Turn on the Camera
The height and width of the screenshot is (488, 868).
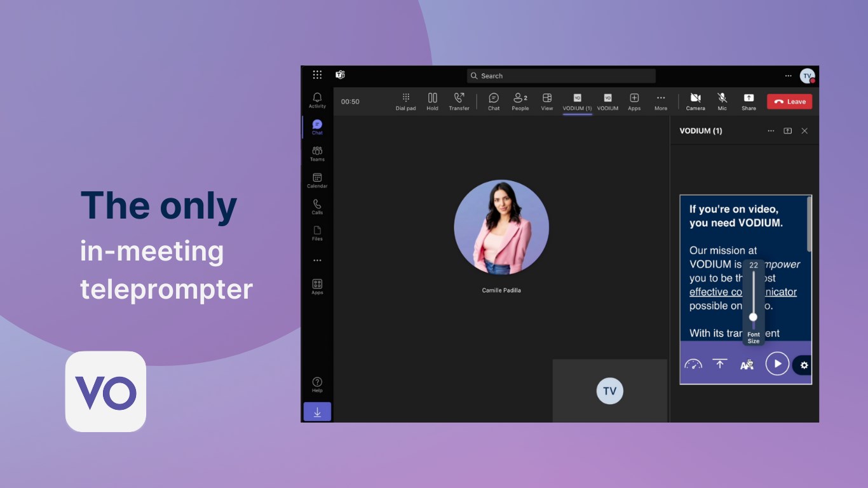[x=695, y=102]
